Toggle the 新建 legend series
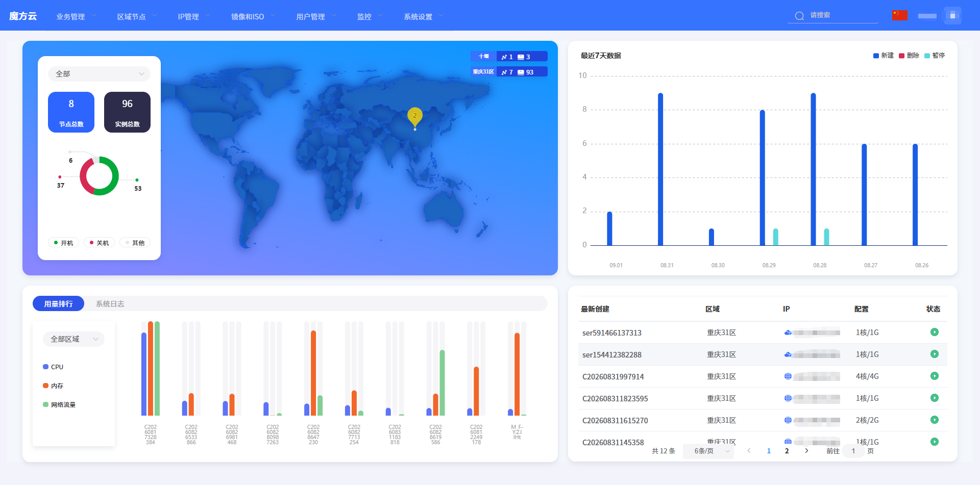 (x=884, y=56)
